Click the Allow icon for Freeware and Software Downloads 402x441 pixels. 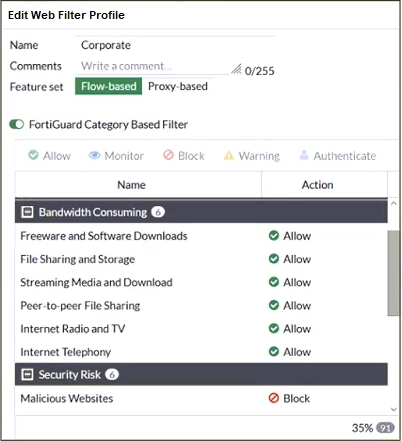274,236
